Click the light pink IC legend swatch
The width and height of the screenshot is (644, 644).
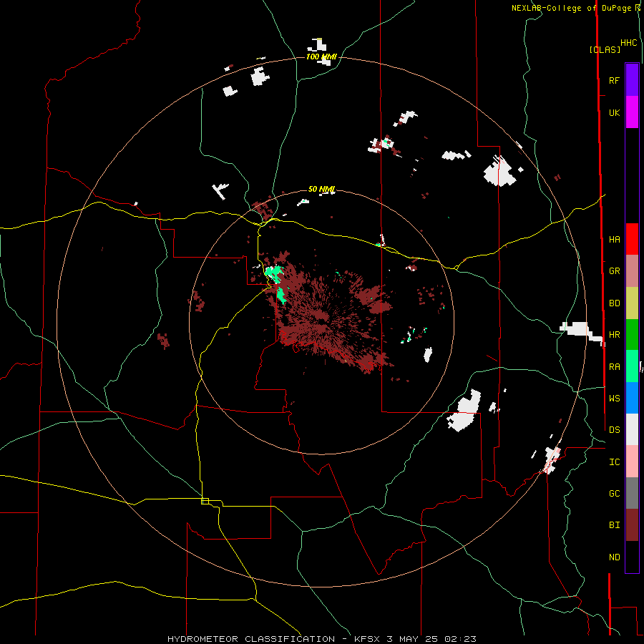coord(632,462)
